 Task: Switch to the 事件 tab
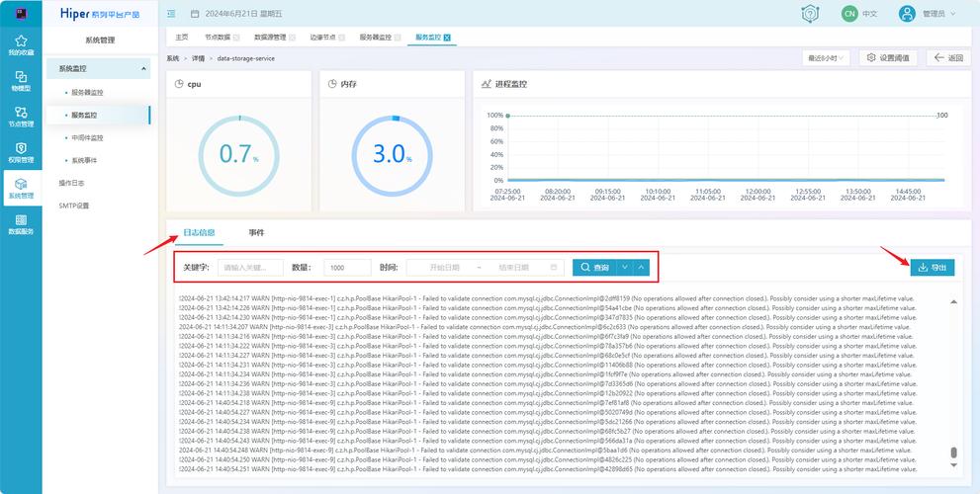pos(256,232)
